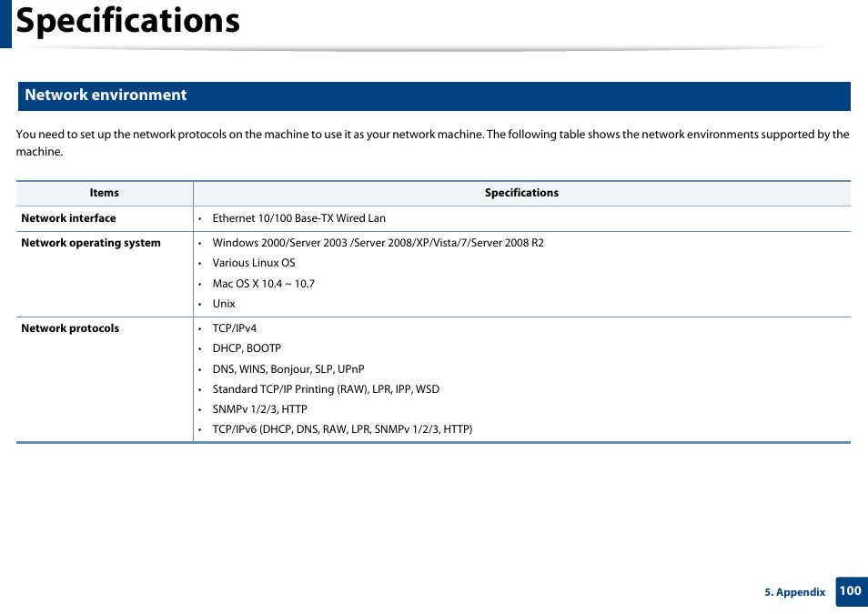Select the Various Linux OS entry

[x=254, y=263]
